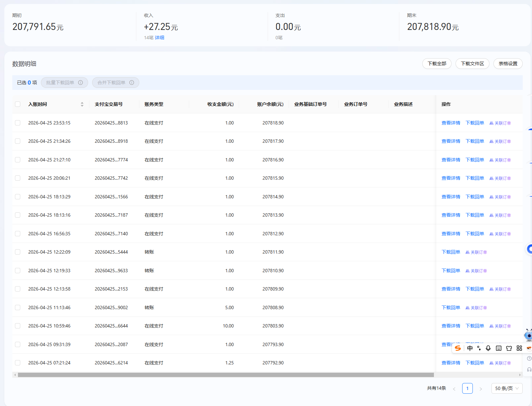The image size is (532, 406).
Task: Select checkbox for the 2026-04-25 10:59:46 row
Action: pyautogui.click(x=18, y=326)
